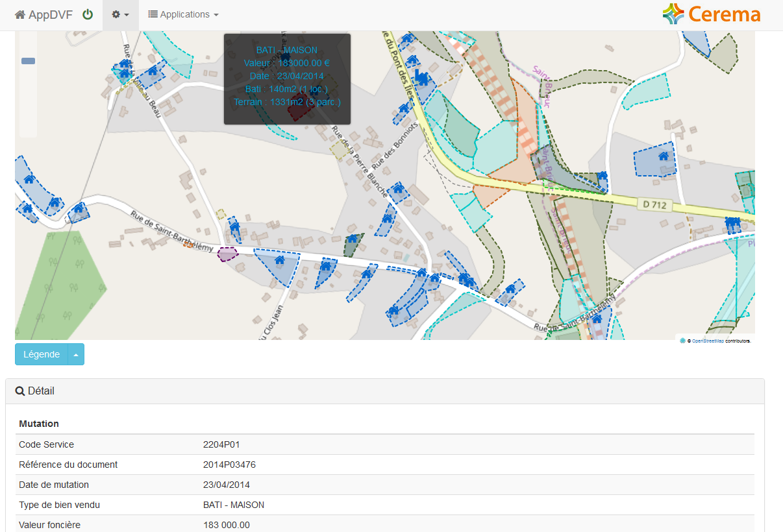Click the layers icon beside OpenStreetMap attribution

[x=682, y=341]
